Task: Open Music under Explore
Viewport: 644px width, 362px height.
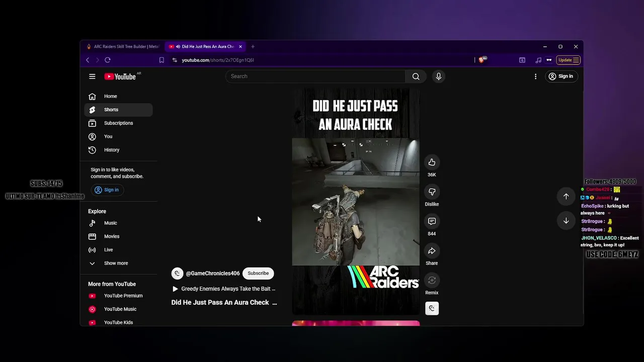Action: 118,223
